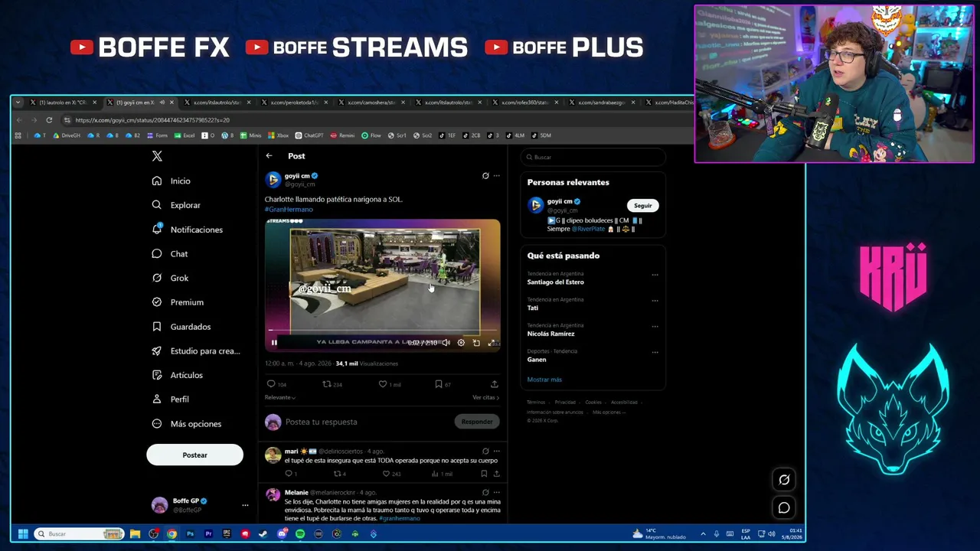The height and width of the screenshot is (551, 980).
Task: Expand Más opciones in the sidebar
Action: click(x=187, y=424)
